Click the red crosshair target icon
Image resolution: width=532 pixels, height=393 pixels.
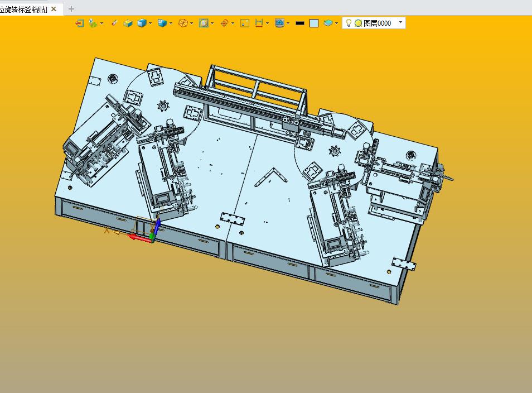(224, 23)
